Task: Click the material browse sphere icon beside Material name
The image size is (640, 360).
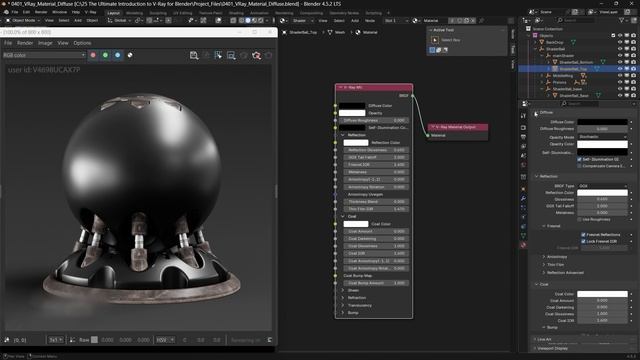Action: click(x=416, y=20)
